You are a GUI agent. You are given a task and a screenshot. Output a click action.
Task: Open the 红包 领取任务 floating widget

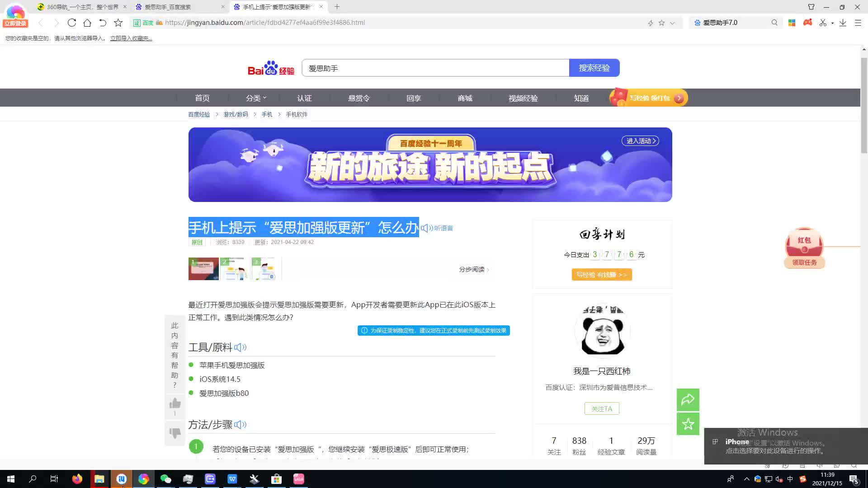coord(804,248)
